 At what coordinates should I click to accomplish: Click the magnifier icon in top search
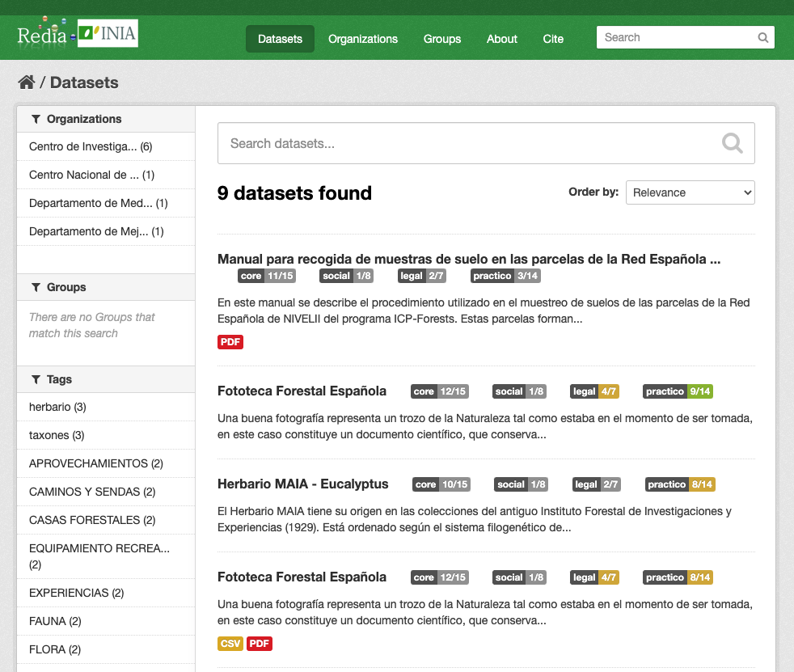pyautogui.click(x=762, y=37)
